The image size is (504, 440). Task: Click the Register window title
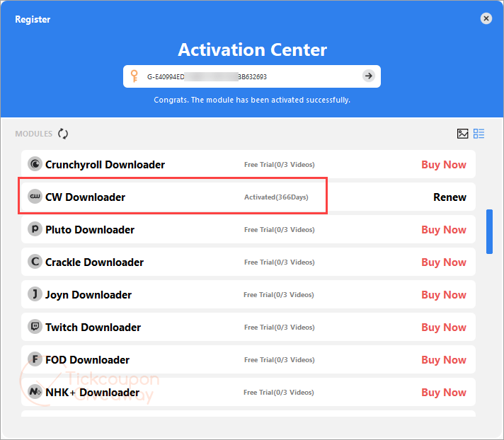point(33,19)
